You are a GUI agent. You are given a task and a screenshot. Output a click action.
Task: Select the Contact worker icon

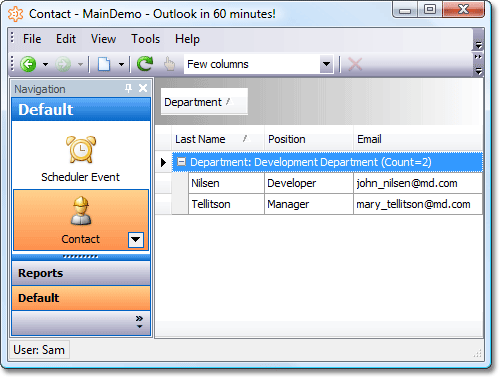pyautogui.click(x=81, y=211)
